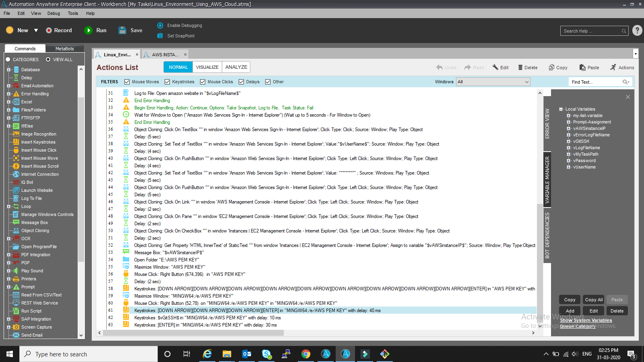Open the File menu
Viewport: 644px width, 362px height.
click(x=7, y=13)
